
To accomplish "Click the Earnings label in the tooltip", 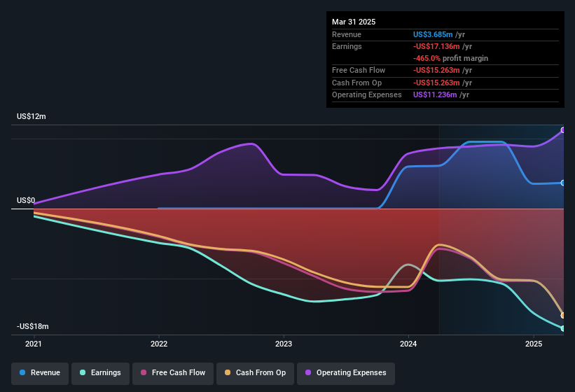I will [x=347, y=46].
